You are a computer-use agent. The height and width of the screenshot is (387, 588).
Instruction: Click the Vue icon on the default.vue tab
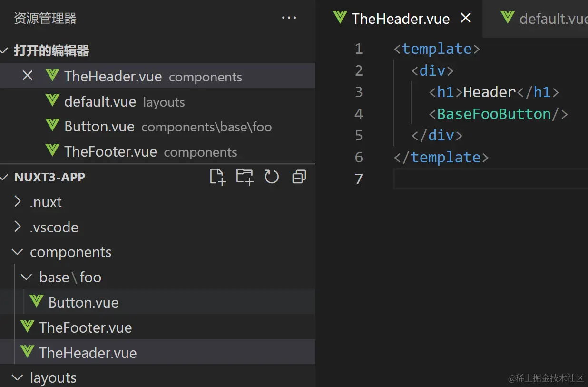(507, 18)
